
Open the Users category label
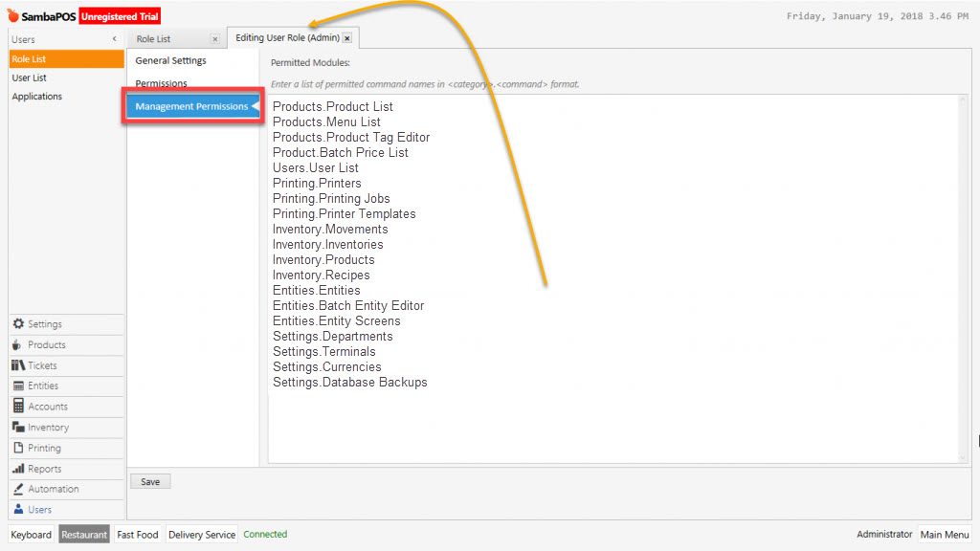(39, 510)
